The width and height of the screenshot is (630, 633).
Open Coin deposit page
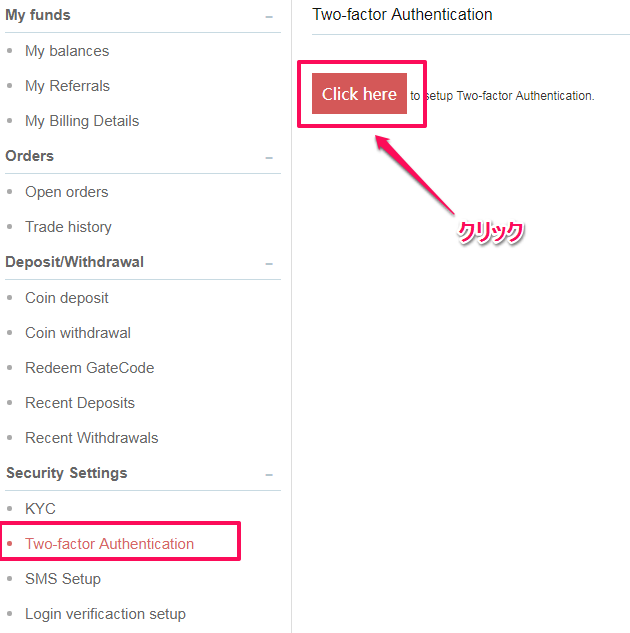(67, 298)
